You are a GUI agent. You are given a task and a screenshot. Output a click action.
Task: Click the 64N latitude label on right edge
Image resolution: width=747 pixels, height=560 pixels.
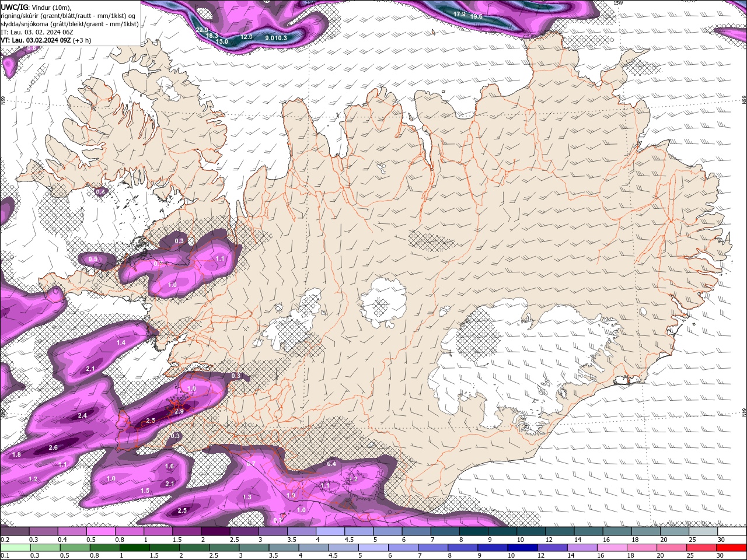[x=744, y=412]
